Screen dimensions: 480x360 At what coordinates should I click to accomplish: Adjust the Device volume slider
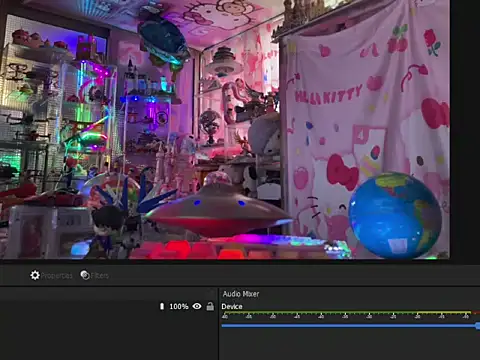pyautogui.click(x=351, y=326)
